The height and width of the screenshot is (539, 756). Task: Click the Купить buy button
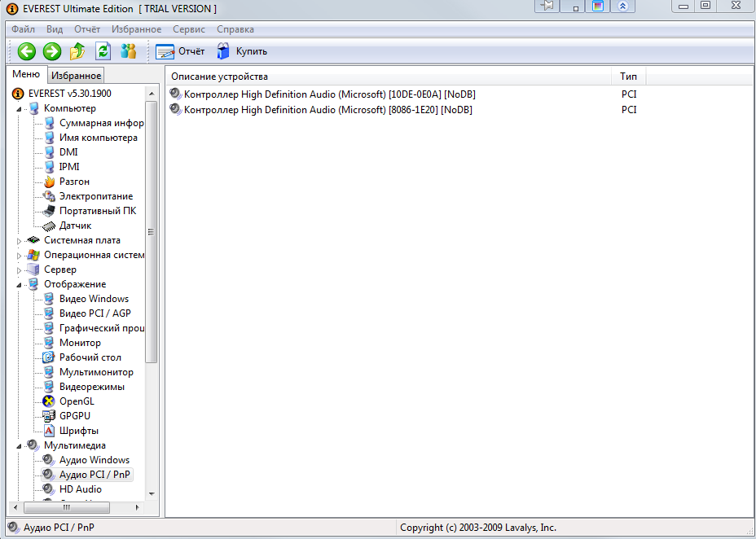242,51
